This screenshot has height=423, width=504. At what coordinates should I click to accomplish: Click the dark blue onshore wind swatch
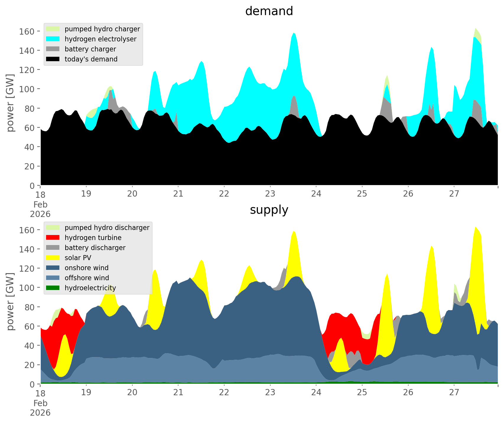53,268
